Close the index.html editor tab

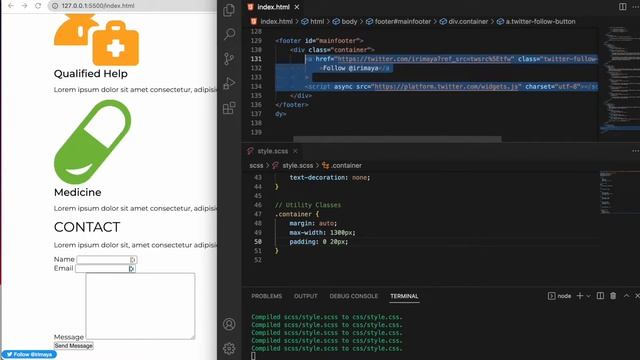pyautogui.click(x=297, y=7)
